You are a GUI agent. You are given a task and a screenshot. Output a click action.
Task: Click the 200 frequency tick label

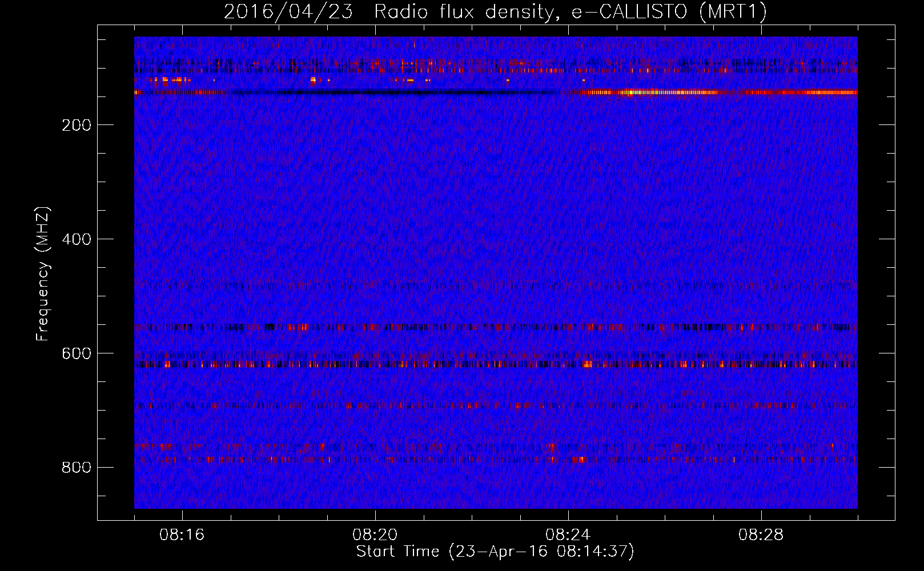[x=77, y=125]
